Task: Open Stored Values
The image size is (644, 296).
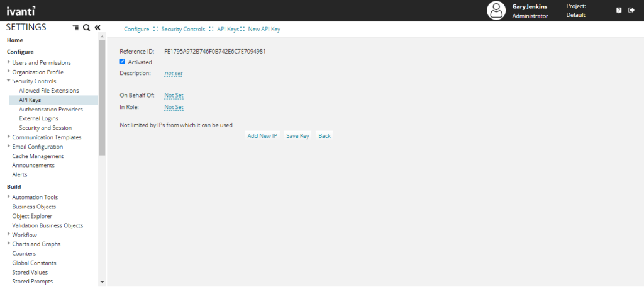Action: (x=30, y=272)
